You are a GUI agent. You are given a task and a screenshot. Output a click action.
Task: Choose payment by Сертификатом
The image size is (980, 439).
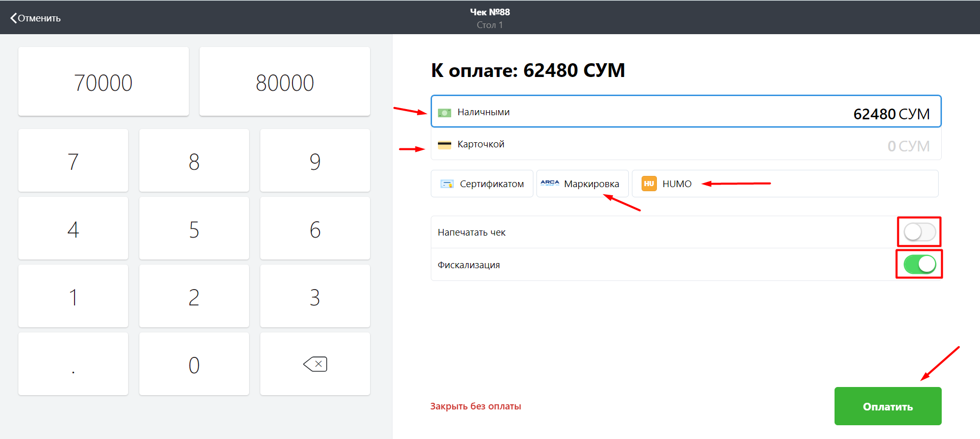click(x=482, y=184)
